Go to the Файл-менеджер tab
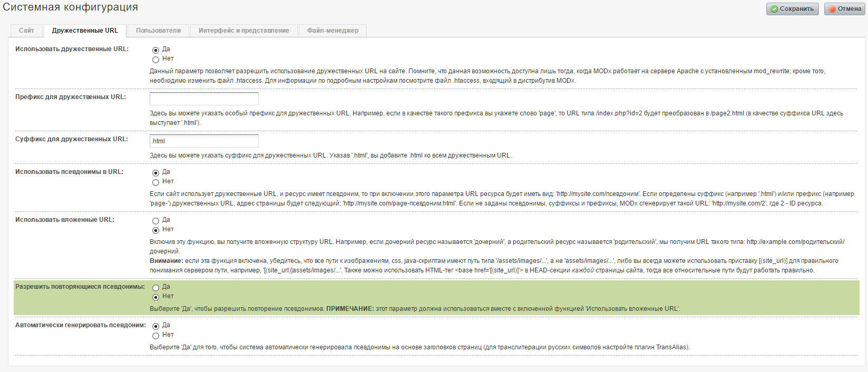The width and height of the screenshot is (868, 372). pos(333,31)
